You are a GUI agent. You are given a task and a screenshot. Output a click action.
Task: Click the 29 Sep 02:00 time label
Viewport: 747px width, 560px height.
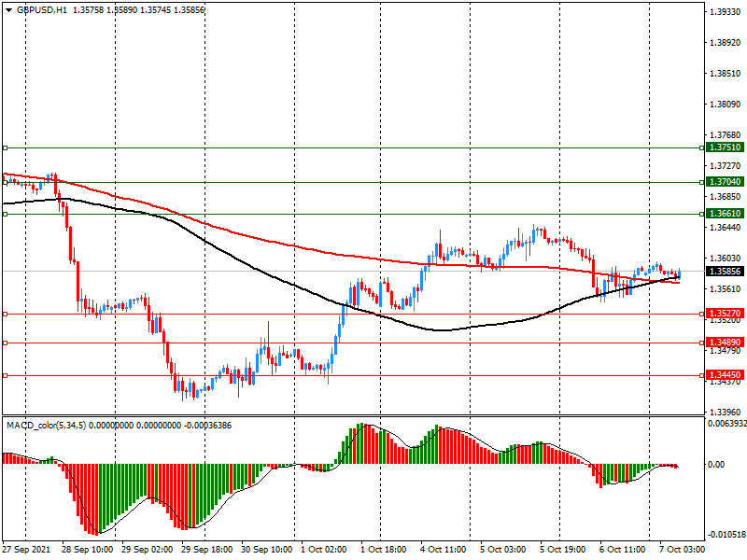click(x=147, y=549)
